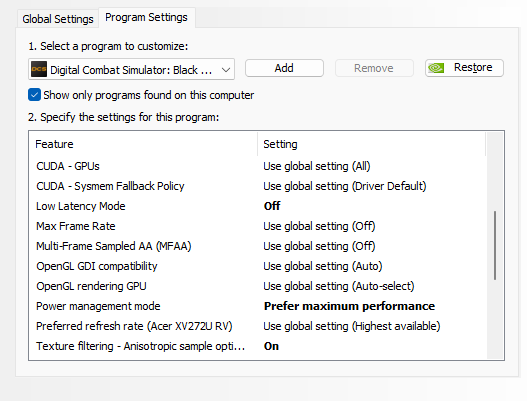Select Texture filtering - Anisotropic sample feature

[x=140, y=346]
